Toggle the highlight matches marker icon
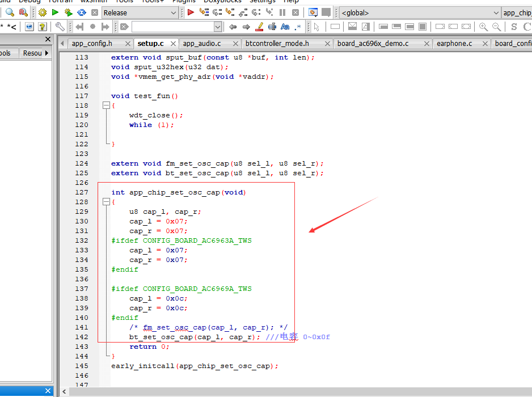This screenshot has width=532, height=397. tap(260, 27)
